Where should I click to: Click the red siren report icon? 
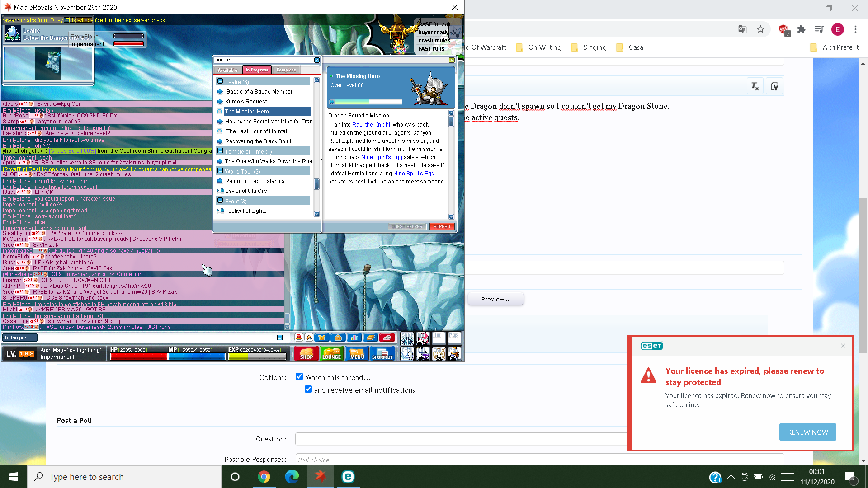[x=299, y=338]
